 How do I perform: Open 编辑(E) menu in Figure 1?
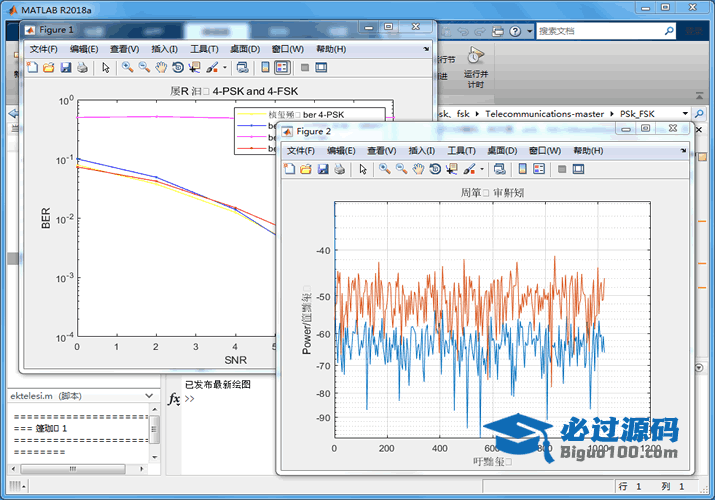point(84,49)
